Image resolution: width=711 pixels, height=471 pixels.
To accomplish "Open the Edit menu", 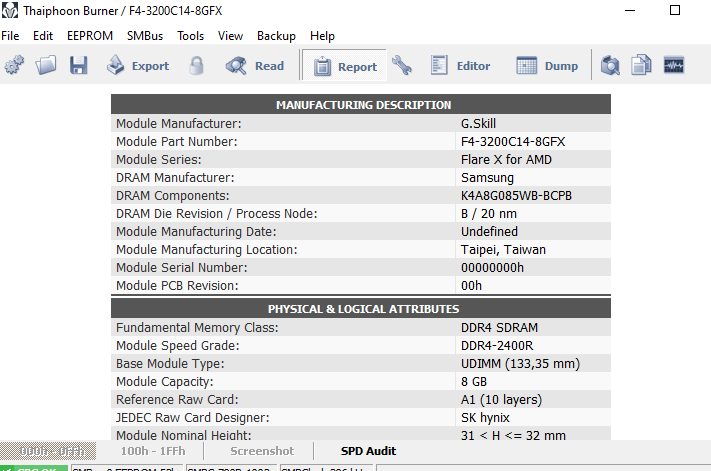I will [x=43, y=36].
